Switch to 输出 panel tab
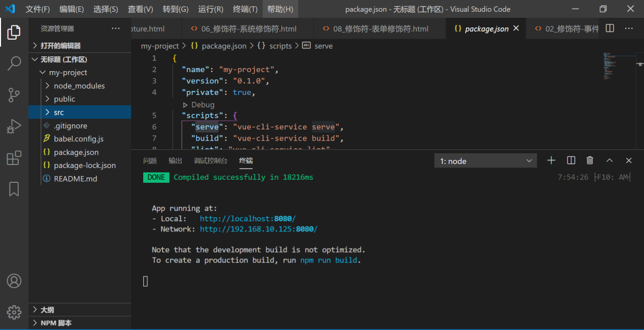The image size is (644, 330). [175, 160]
